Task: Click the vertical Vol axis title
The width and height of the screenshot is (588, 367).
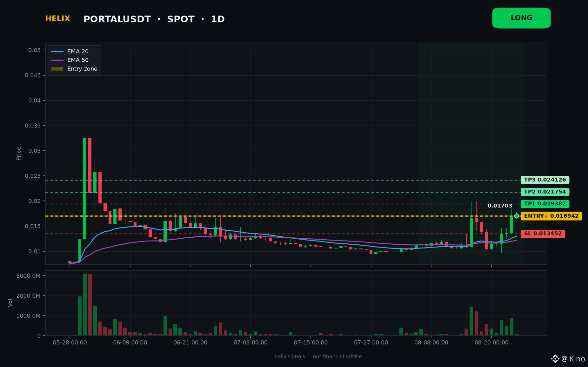Action: pos(10,303)
